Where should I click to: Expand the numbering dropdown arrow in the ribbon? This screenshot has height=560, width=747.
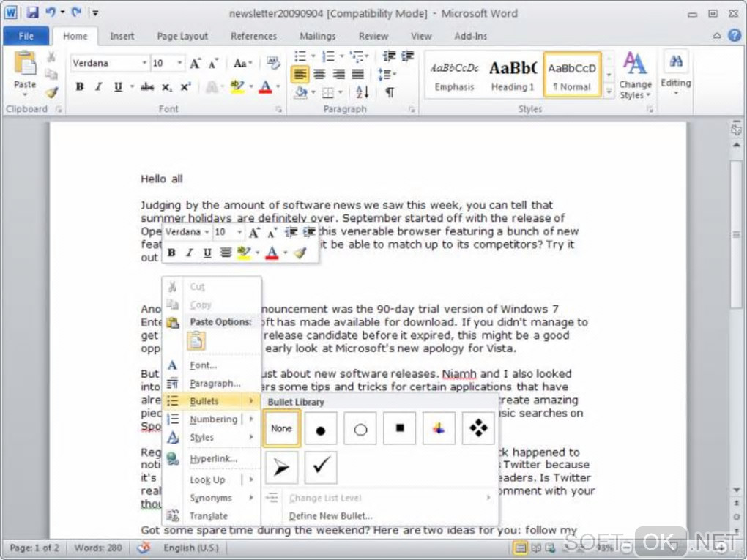click(x=341, y=56)
